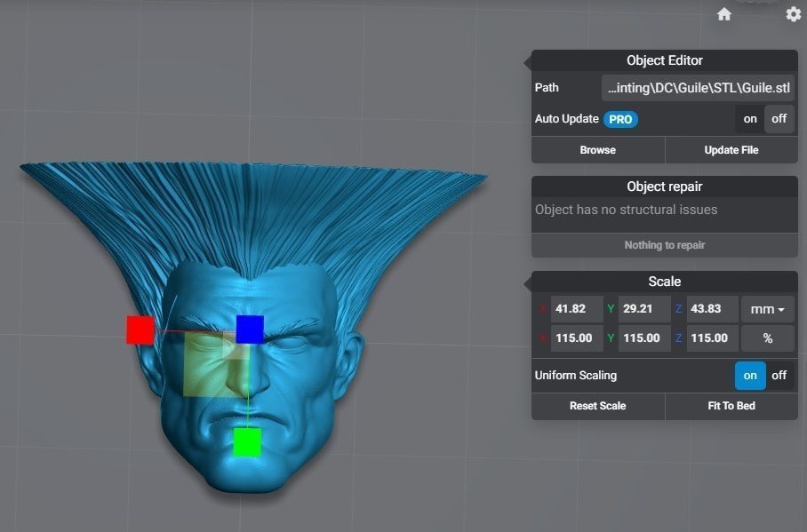Go to the home view icon
The image size is (807, 532).
724,14
